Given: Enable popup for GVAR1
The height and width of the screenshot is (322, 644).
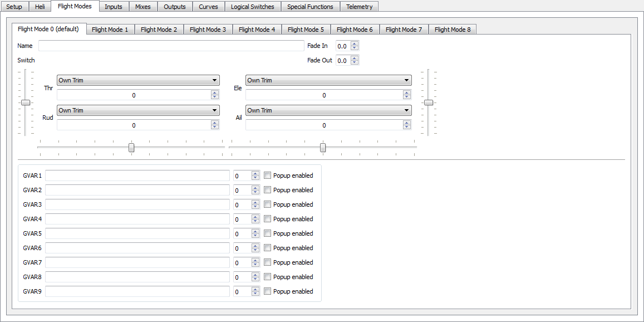Looking at the screenshot, I should pyautogui.click(x=268, y=175).
